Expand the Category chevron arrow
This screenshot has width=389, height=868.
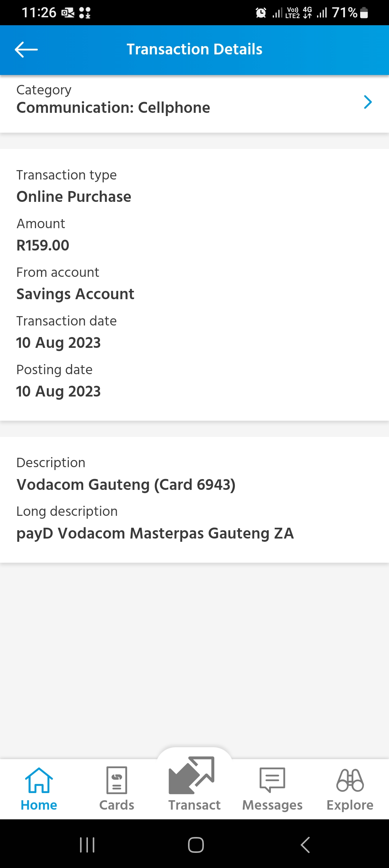click(x=367, y=102)
